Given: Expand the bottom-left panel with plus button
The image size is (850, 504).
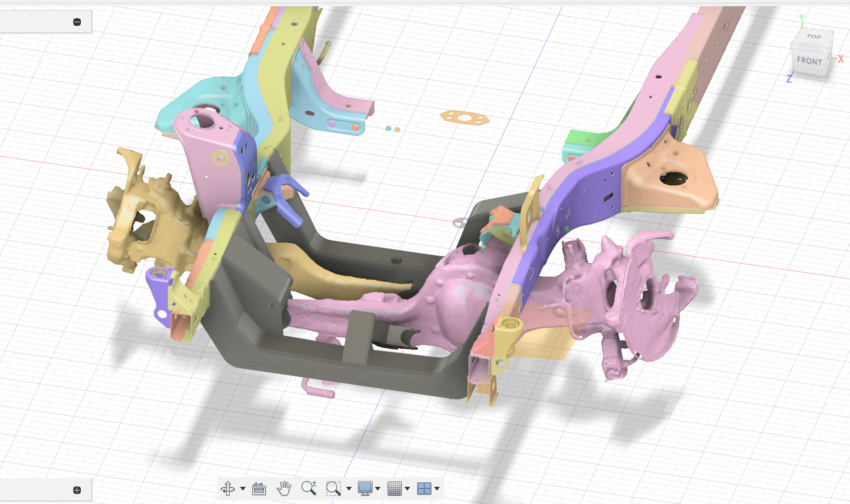Looking at the screenshot, I should 77,490.
